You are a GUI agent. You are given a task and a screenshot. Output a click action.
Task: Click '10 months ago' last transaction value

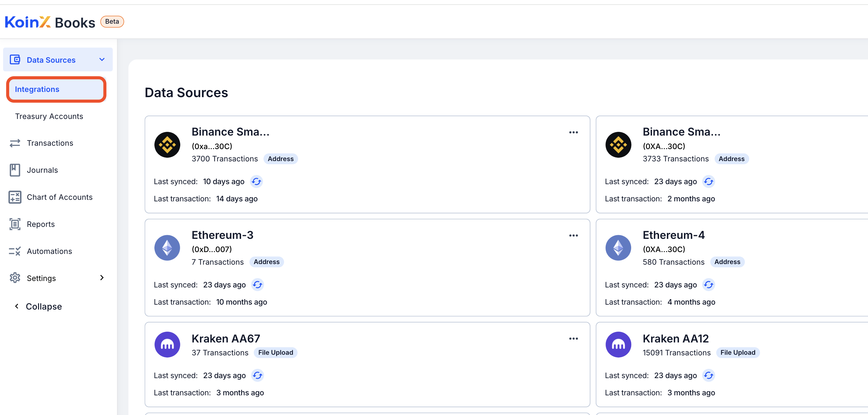[241, 302]
